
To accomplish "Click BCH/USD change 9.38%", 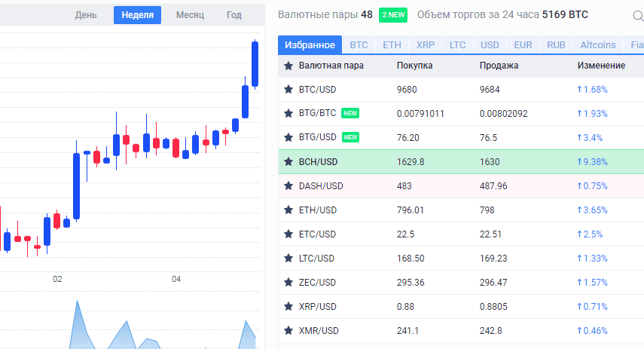I will pos(592,161).
